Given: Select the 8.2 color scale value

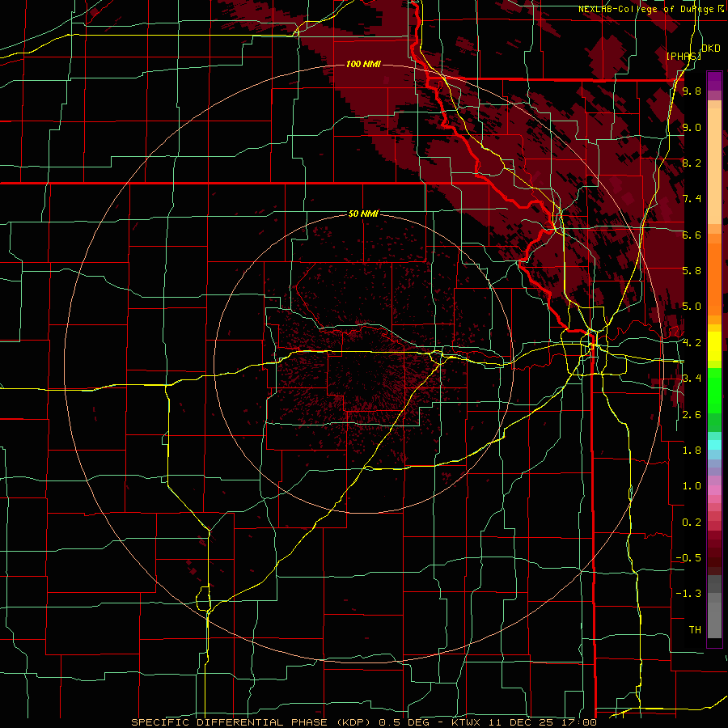Looking at the screenshot, I should (692, 163).
